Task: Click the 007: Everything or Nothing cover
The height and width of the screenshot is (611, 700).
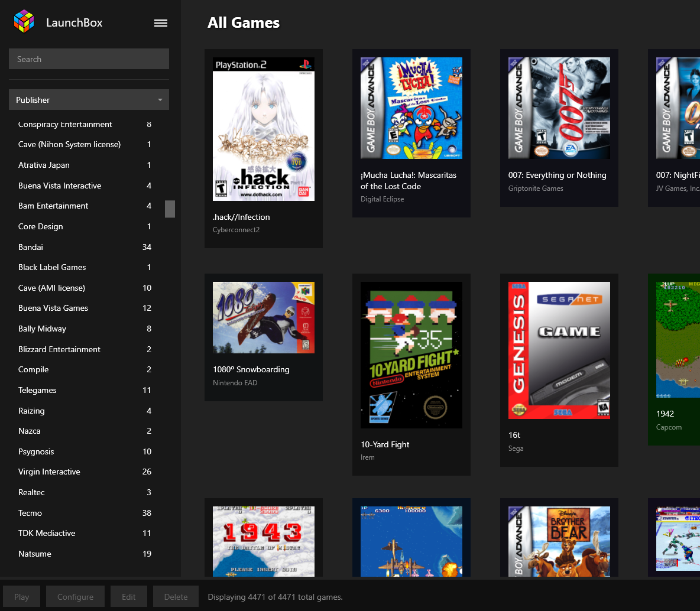Action: tap(559, 108)
